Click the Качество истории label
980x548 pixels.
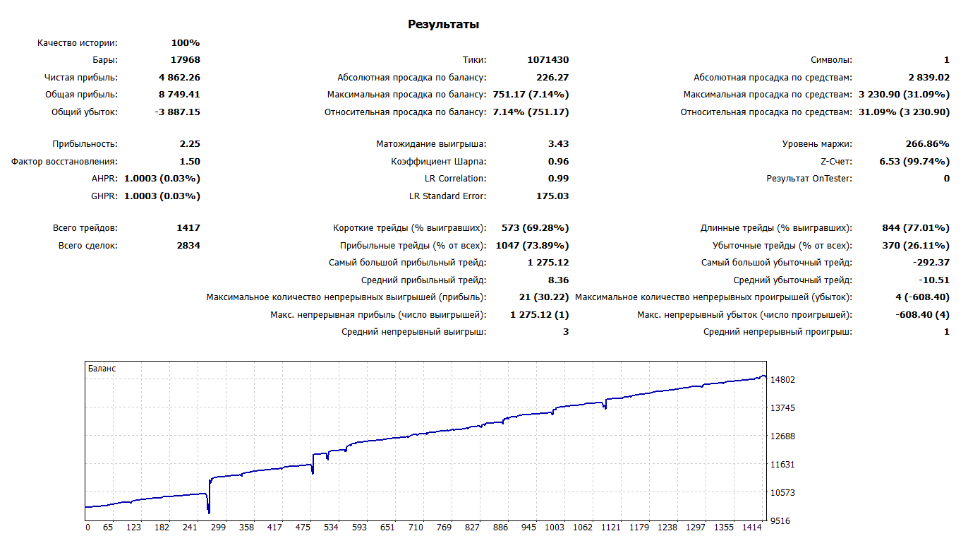78,43
